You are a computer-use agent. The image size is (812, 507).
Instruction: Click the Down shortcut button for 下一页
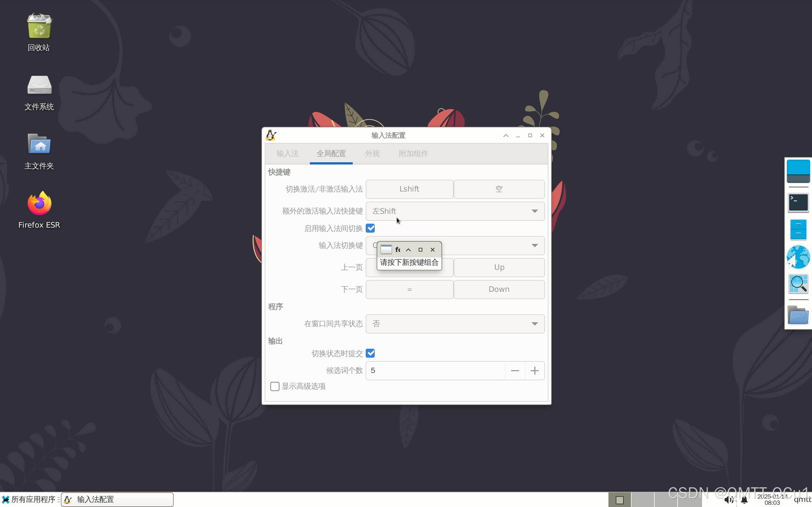point(499,289)
